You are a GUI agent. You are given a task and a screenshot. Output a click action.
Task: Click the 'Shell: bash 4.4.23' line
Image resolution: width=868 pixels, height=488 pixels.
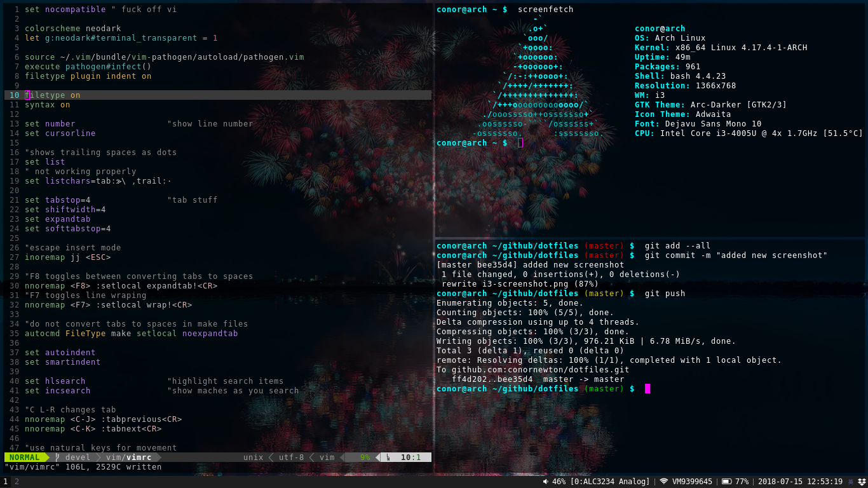point(680,76)
